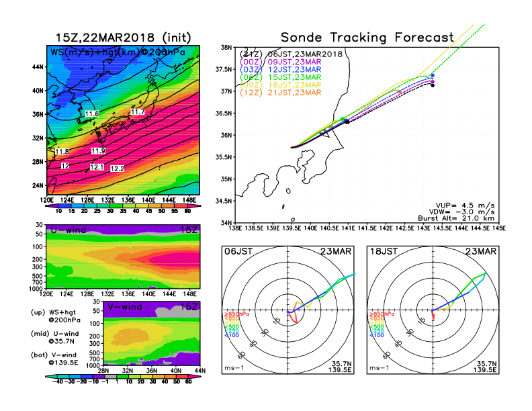
Task: Click the 12.2 height contour label
Action: point(117,169)
